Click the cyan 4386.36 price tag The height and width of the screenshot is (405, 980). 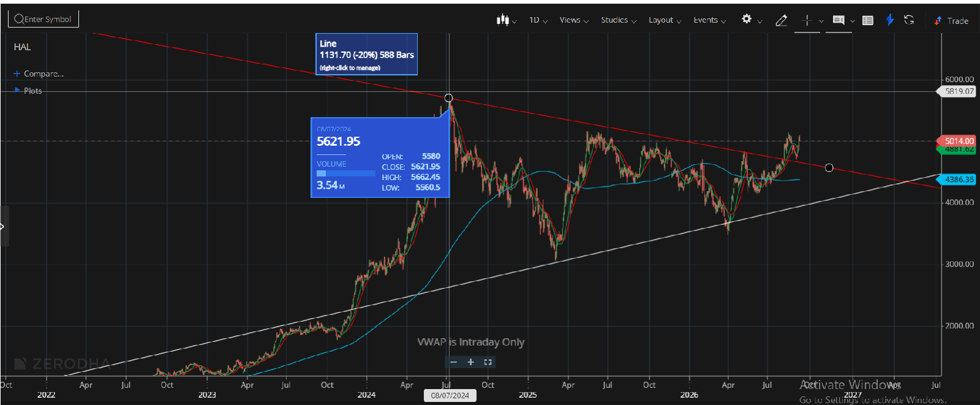pyautogui.click(x=957, y=180)
